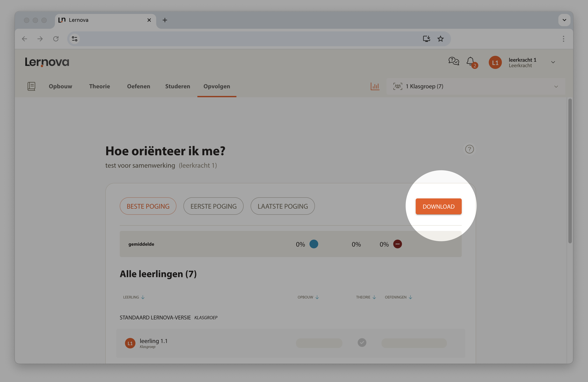Switch to the Studeren tab
This screenshot has width=588, height=382.
pos(178,86)
